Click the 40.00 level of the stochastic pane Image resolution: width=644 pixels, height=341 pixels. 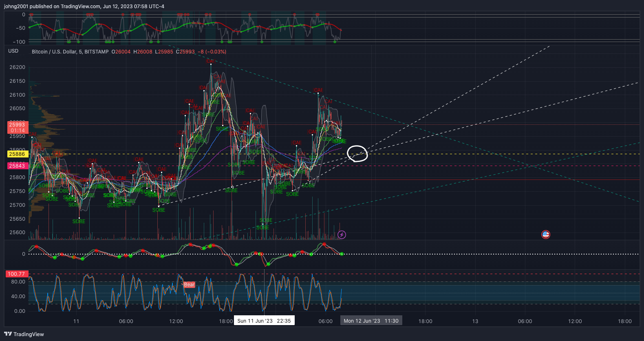click(x=18, y=297)
